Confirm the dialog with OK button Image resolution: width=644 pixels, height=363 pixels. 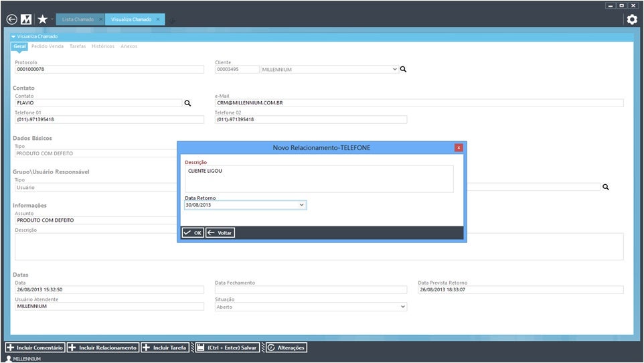[193, 233]
